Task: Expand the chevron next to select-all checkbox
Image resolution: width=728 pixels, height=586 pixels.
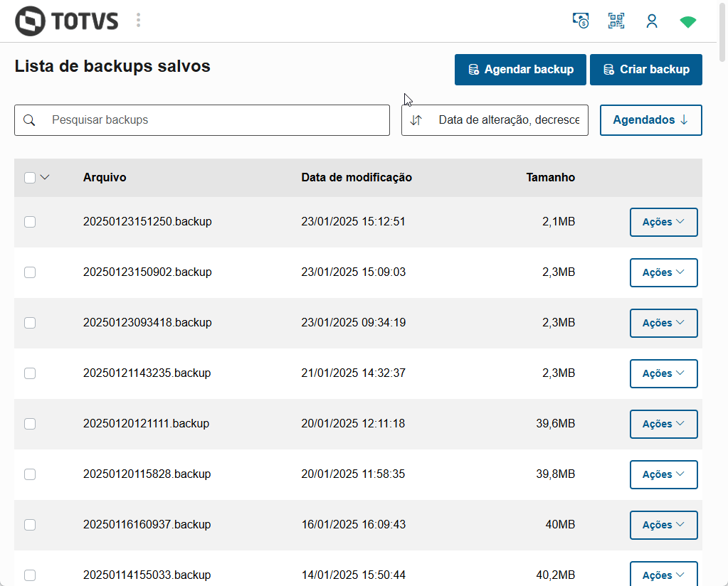Action: pyautogui.click(x=45, y=178)
